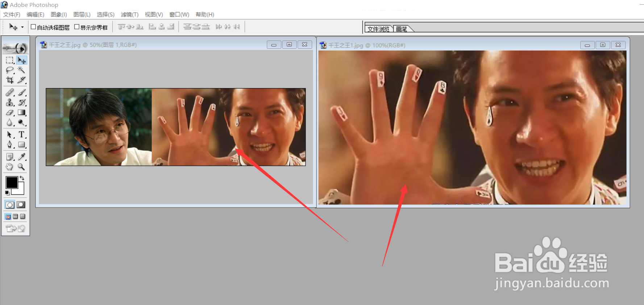Select the Lasso tool
644x305 pixels.
10,70
